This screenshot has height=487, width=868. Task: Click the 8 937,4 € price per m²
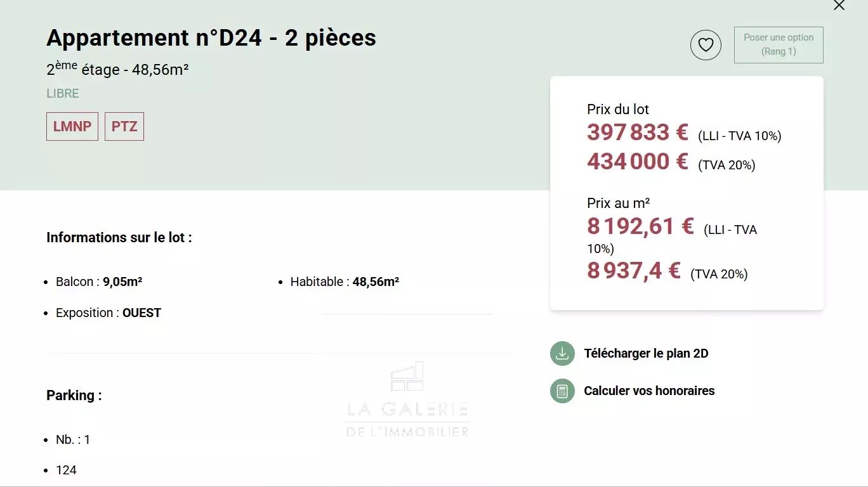tap(633, 271)
